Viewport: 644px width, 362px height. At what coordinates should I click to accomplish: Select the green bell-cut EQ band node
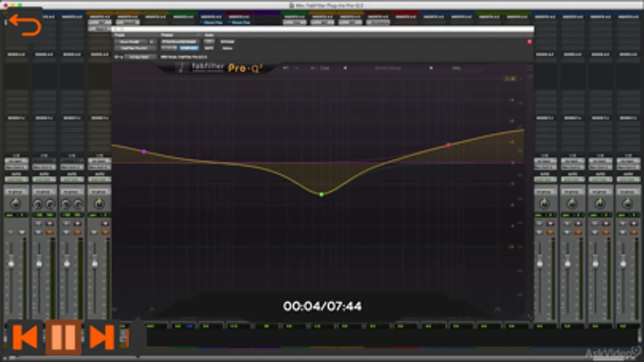pos(321,195)
